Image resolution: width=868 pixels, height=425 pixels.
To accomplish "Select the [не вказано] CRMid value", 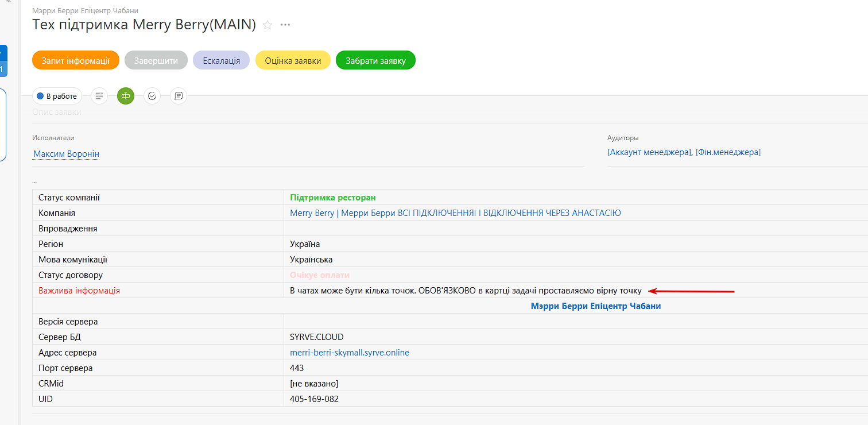I will click(x=314, y=384).
